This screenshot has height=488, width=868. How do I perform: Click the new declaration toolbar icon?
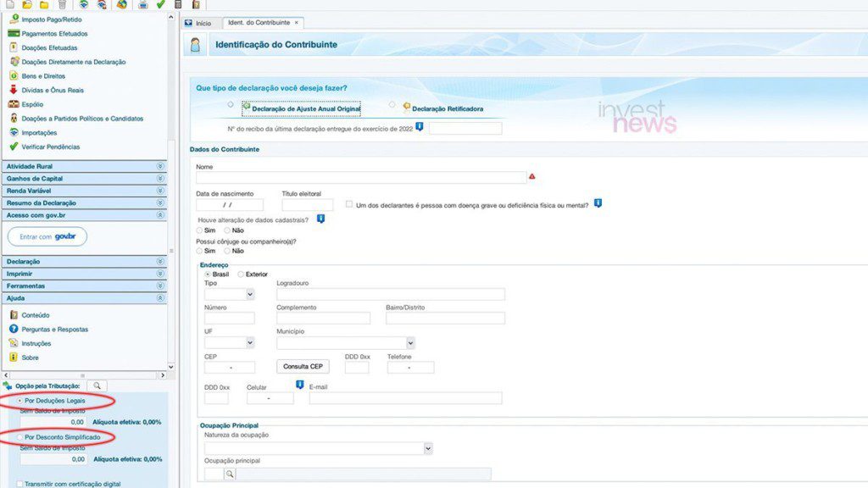pyautogui.click(x=10, y=4)
